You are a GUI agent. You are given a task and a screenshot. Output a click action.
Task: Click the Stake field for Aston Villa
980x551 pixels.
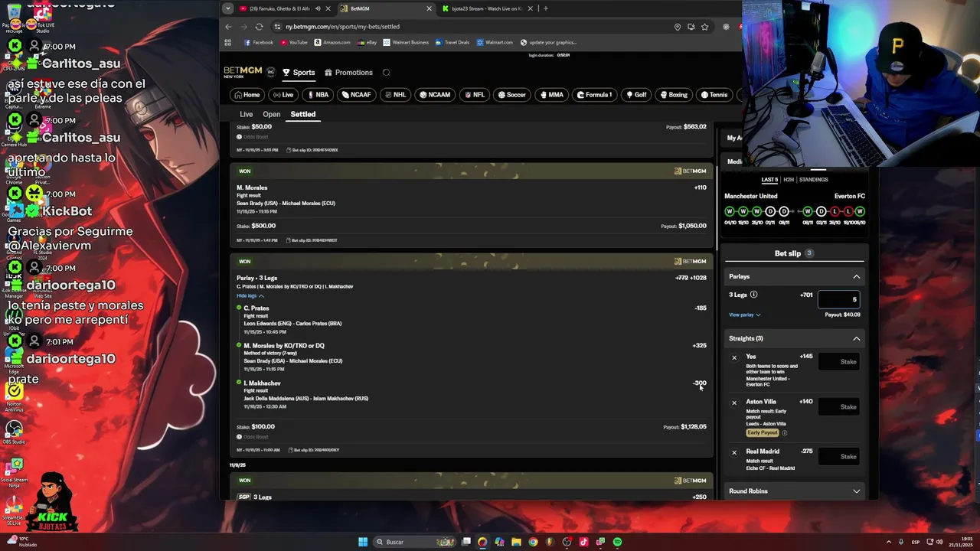tap(839, 406)
